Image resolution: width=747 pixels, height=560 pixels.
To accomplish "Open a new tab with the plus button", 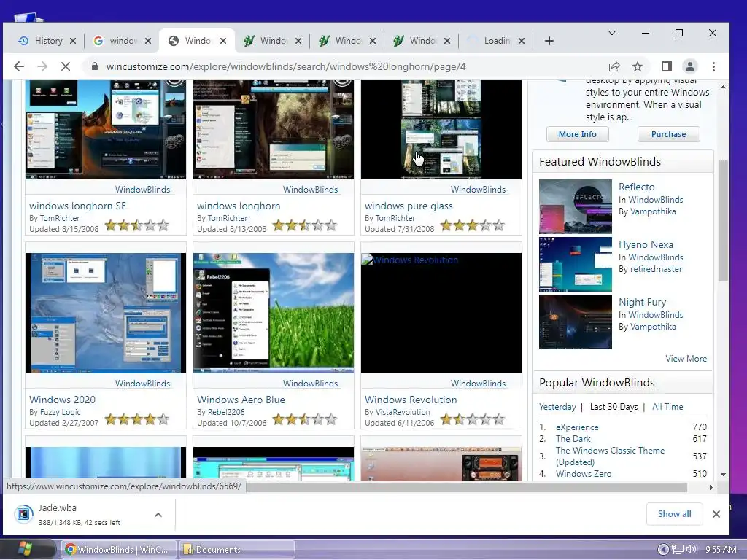I will point(549,41).
